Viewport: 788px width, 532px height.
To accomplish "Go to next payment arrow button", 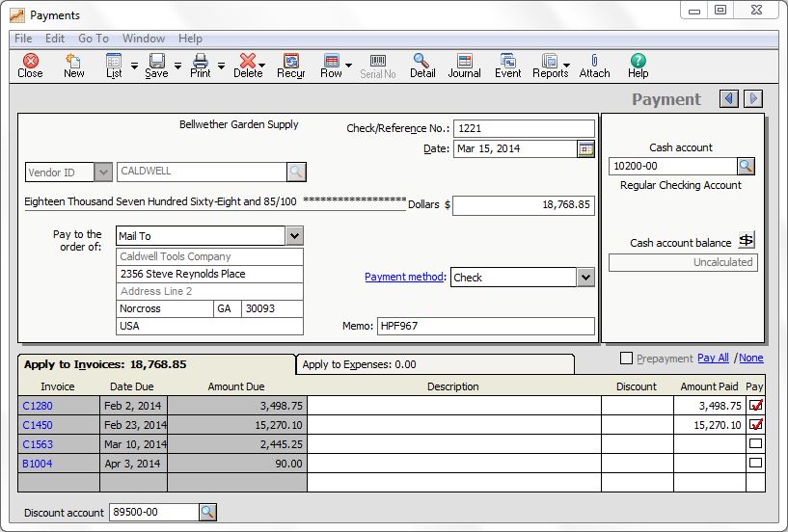I will point(753,98).
